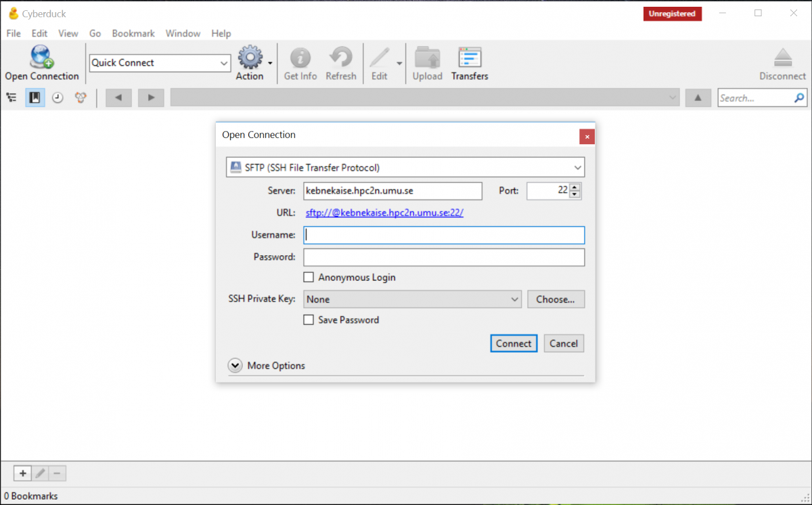Tick the Save Password checkbox
Image resolution: width=812 pixels, height=505 pixels.
pyautogui.click(x=309, y=320)
